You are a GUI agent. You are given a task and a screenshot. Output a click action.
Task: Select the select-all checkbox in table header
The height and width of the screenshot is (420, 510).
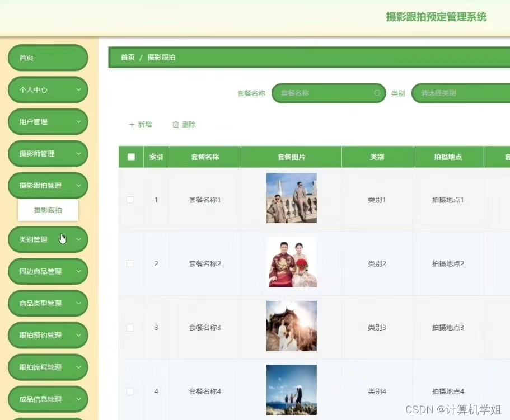(x=130, y=157)
